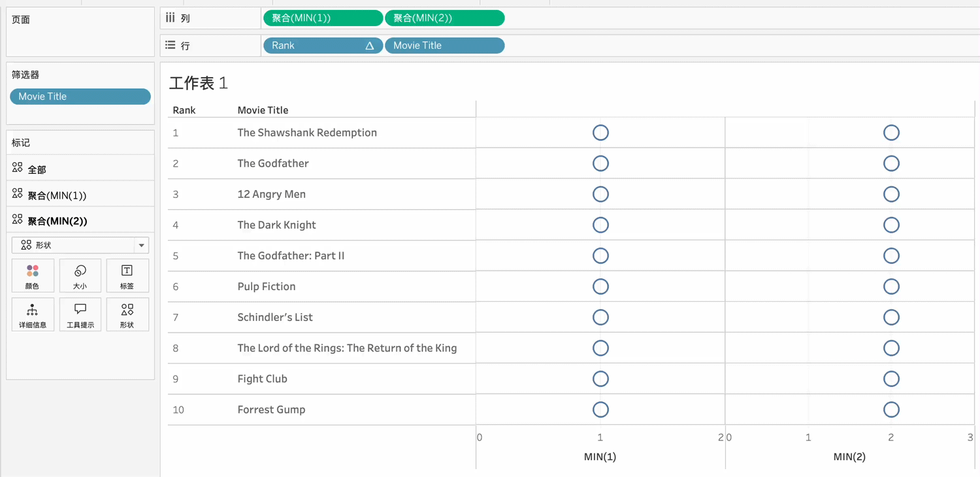Click the Label (标签) marks card button
The image size is (980, 477).
(127, 275)
